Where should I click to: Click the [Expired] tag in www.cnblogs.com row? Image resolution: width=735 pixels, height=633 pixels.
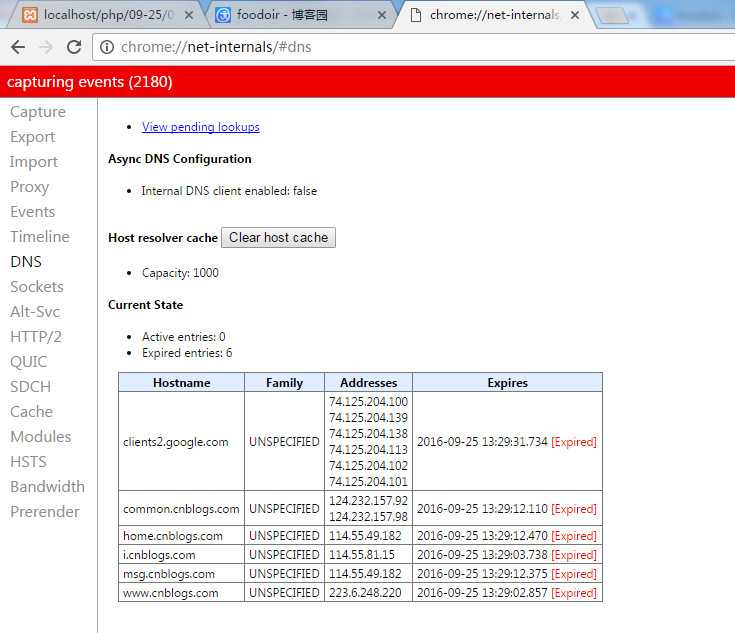click(574, 593)
